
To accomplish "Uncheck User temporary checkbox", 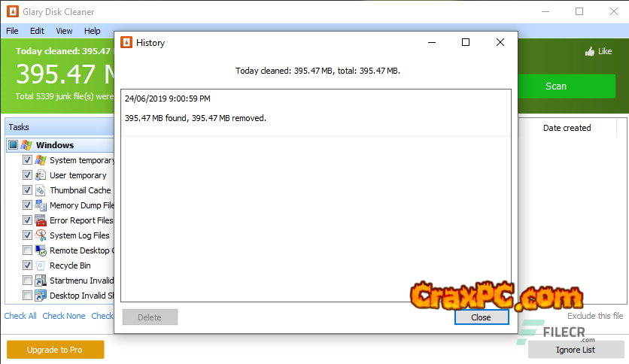I will (x=27, y=175).
